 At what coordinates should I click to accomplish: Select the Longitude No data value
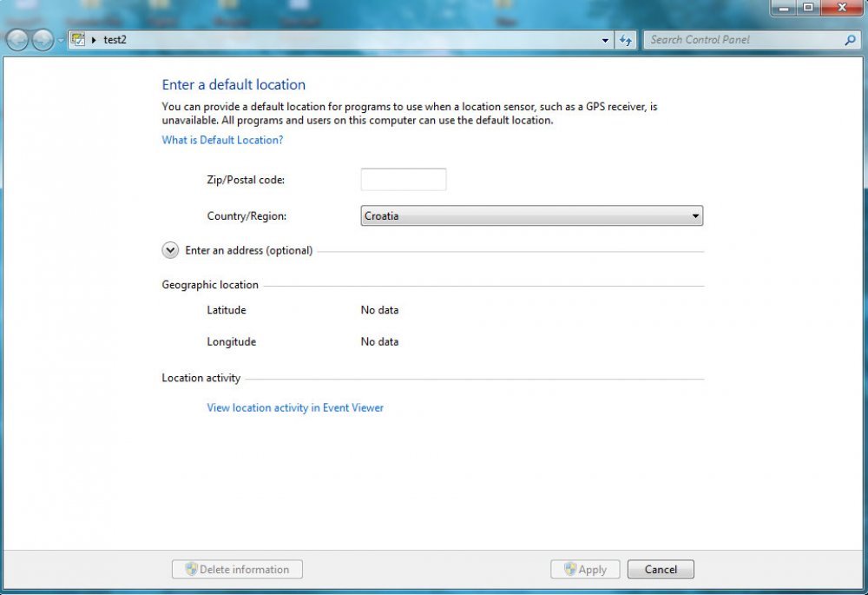380,342
